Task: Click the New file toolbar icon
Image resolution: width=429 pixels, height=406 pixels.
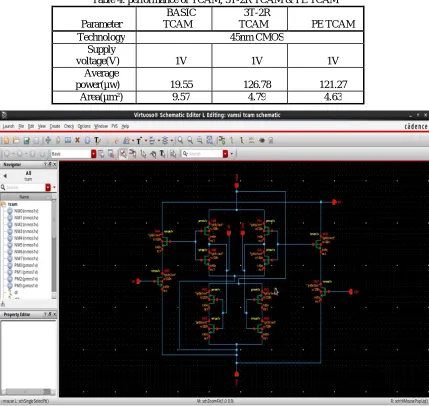Action: 7,140
